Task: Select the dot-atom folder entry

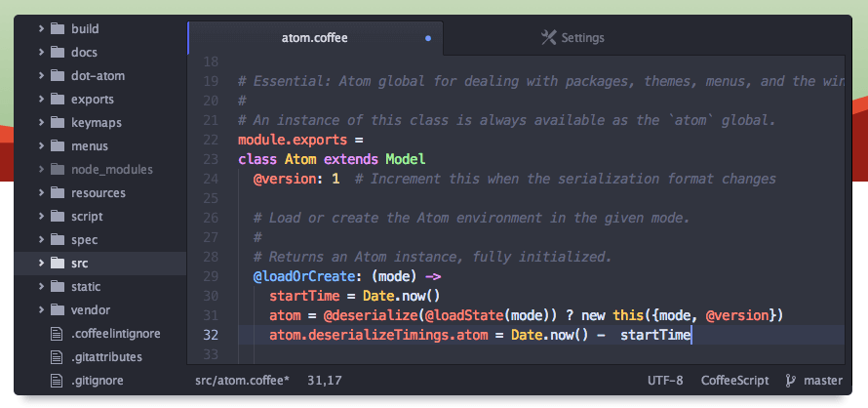Action: (x=99, y=76)
